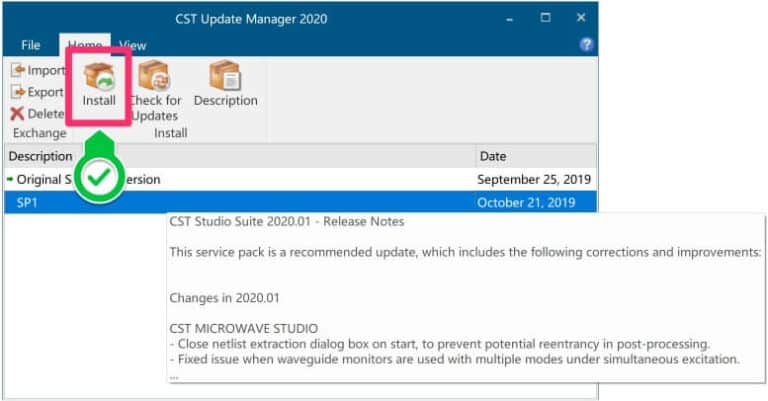768x401 pixels.
Task: Click the green checkmark badge
Action: click(98, 178)
